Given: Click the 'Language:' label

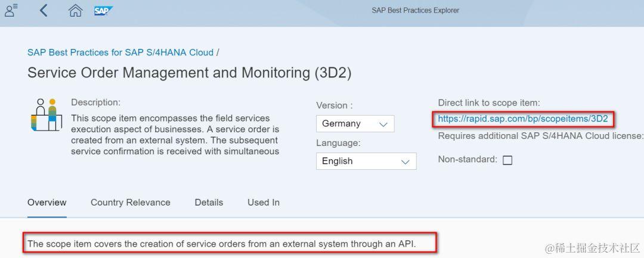Looking at the screenshot, I should point(338,143).
